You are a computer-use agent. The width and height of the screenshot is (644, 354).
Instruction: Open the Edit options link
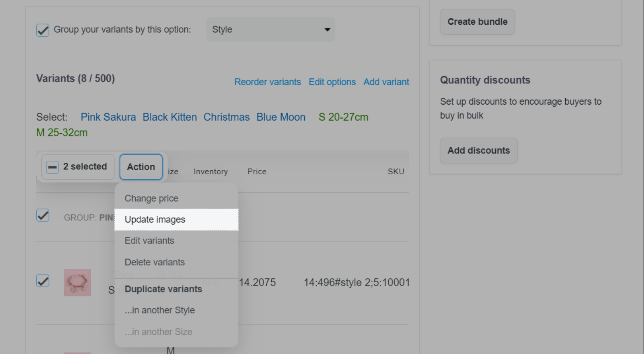pyautogui.click(x=332, y=82)
